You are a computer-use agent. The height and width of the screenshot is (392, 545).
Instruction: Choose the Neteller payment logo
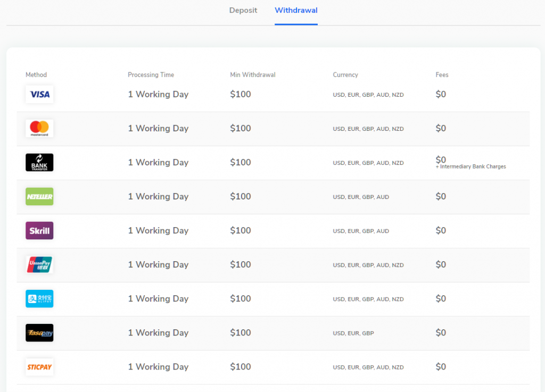pyautogui.click(x=39, y=196)
